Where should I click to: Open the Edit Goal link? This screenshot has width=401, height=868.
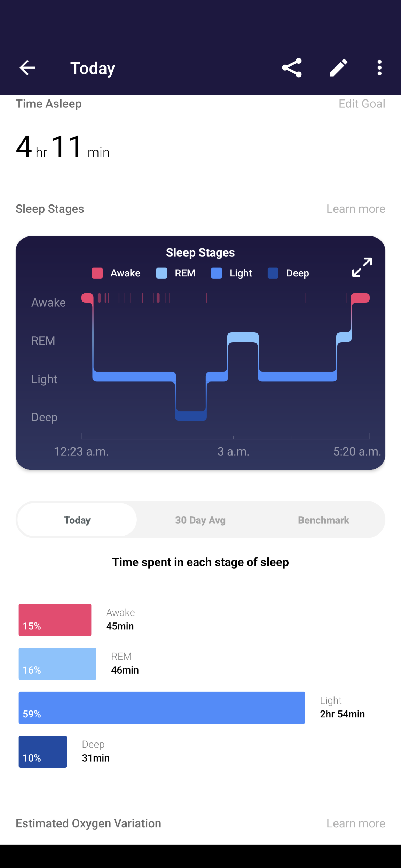pos(362,104)
